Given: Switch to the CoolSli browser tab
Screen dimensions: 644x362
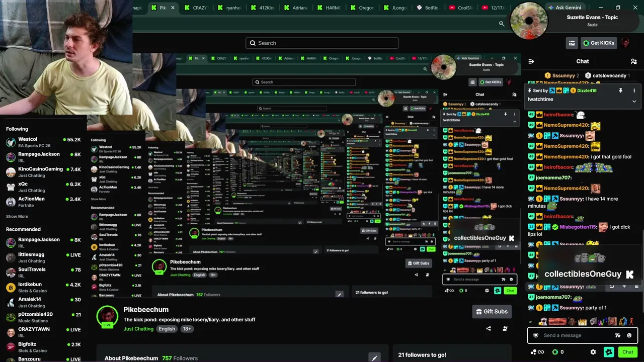Looking at the screenshot, I should (x=460, y=8).
